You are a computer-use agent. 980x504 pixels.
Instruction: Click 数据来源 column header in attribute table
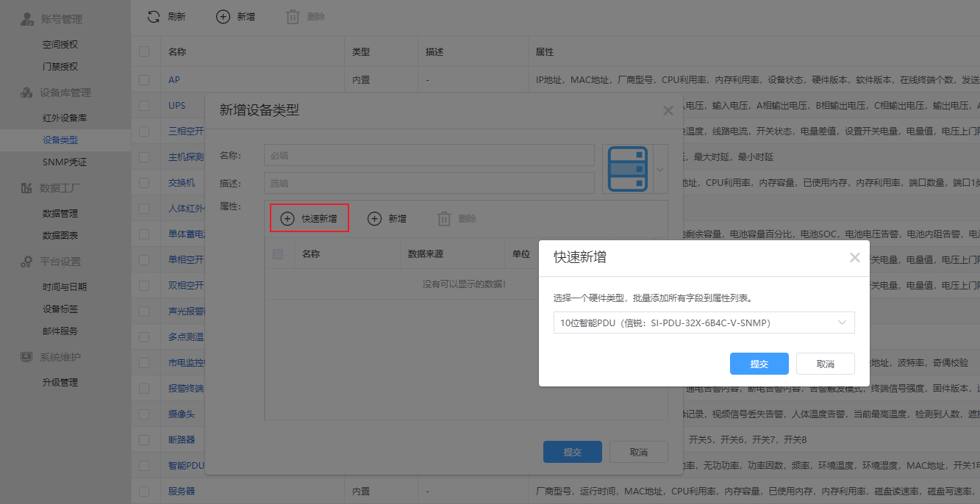click(x=426, y=253)
